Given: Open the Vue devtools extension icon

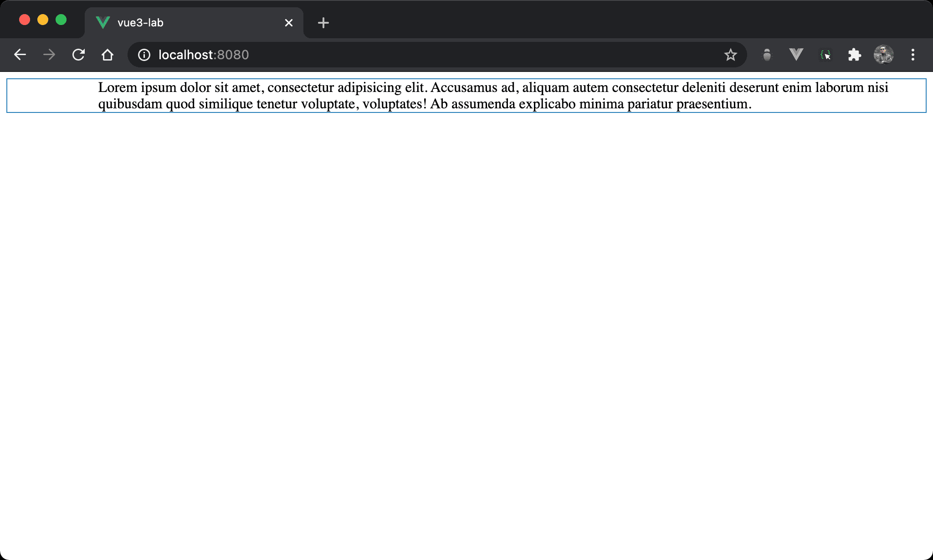Looking at the screenshot, I should [x=796, y=55].
